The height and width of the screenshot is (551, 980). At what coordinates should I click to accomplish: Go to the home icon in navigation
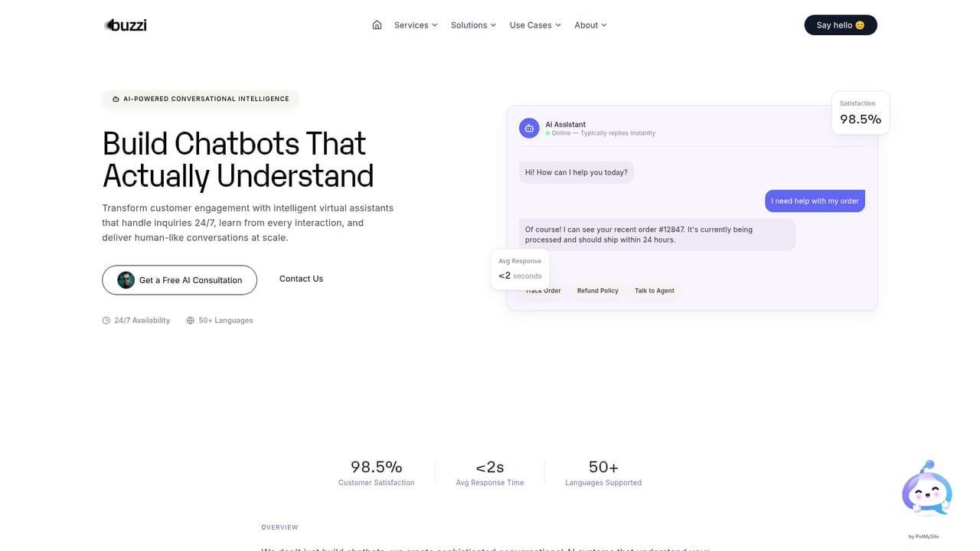[377, 25]
